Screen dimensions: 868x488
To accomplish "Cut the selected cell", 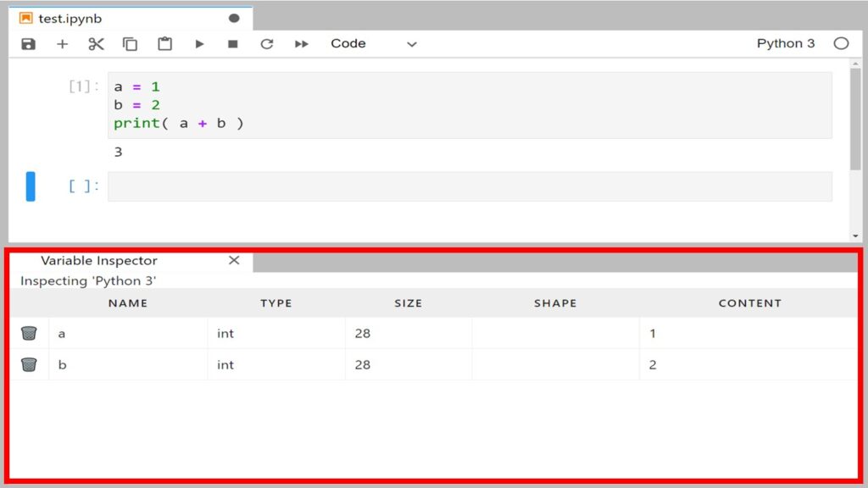I will click(x=96, y=43).
